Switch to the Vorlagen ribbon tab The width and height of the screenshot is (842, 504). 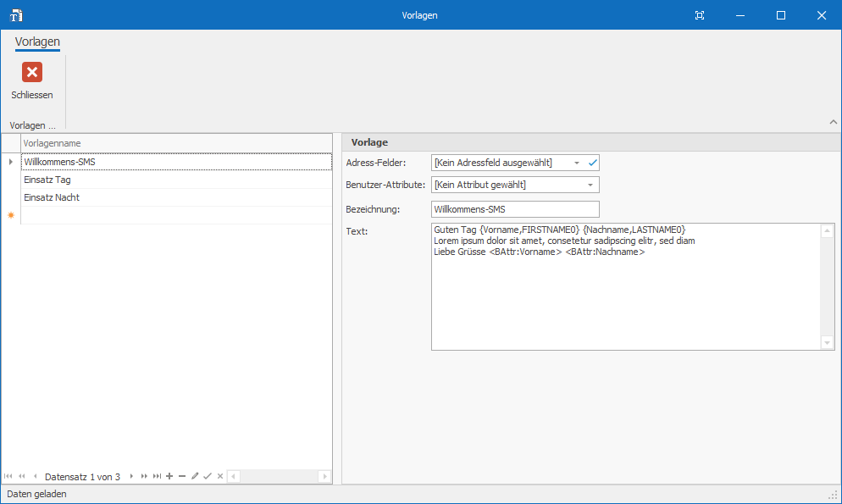click(37, 42)
